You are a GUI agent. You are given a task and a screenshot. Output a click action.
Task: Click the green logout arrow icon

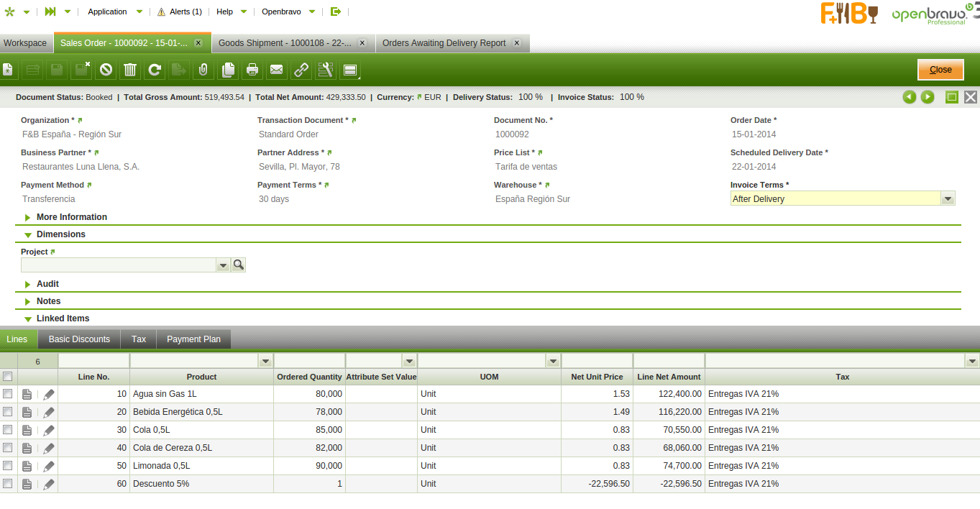[x=336, y=12]
